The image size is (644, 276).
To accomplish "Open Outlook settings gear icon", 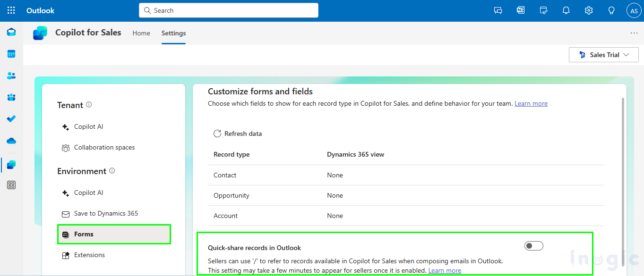I will pyautogui.click(x=589, y=10).
